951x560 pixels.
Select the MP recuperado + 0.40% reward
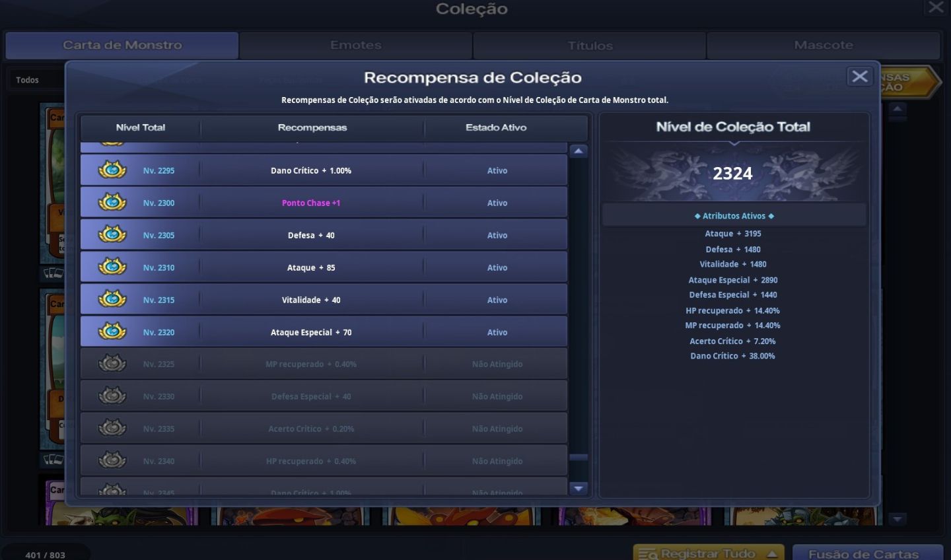[311, 364]
